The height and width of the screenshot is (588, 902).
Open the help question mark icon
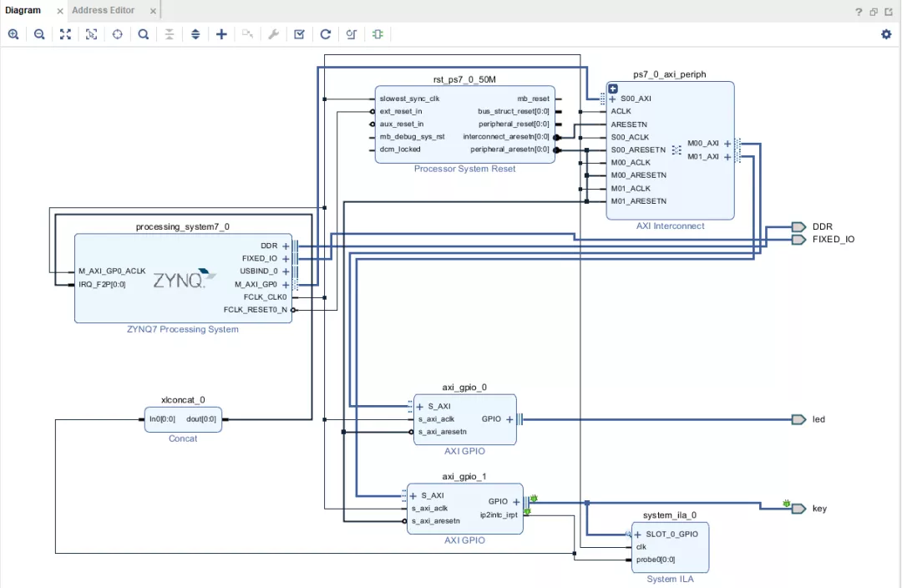tap(859, 12)
